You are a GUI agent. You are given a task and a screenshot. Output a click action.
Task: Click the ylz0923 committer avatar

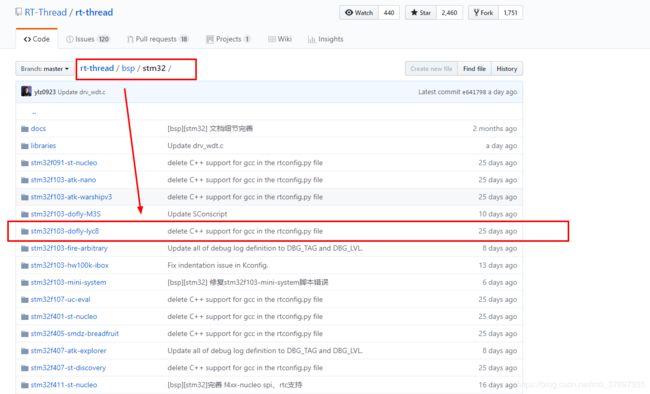click(26, 91)
